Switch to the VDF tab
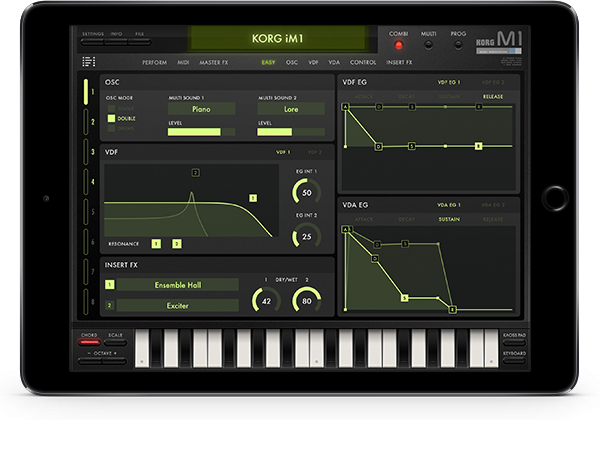The height and width of the screenshot is (450, 600). point(313,62)
